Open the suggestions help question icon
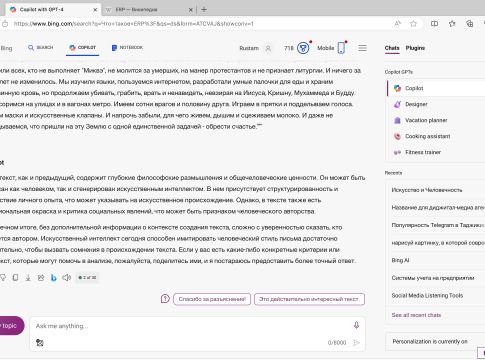Viewport: 485px width, 360px height. 165,299
